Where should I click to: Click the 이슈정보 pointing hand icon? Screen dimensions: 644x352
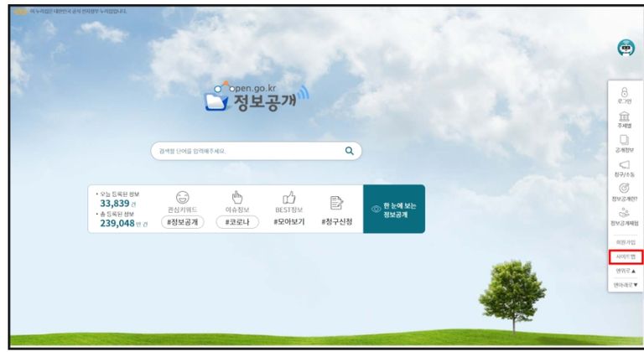pyautogui.click(x=236, y=197)
